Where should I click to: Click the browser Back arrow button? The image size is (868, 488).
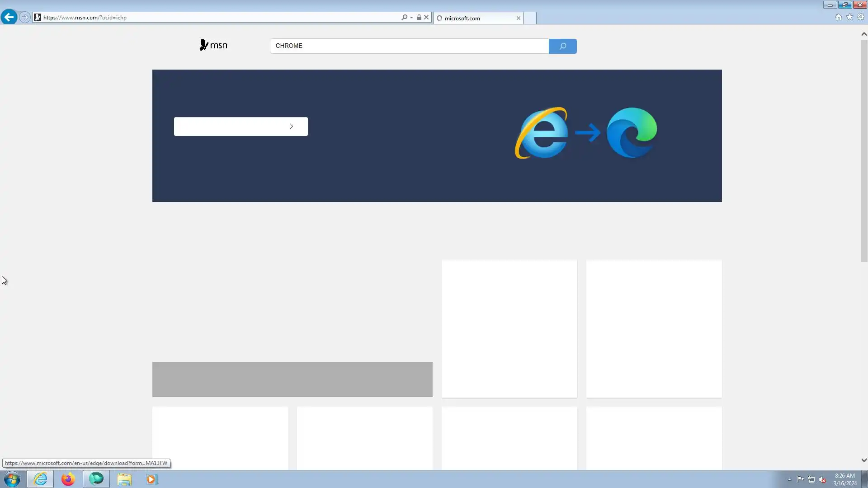click(x=9, y=17)
